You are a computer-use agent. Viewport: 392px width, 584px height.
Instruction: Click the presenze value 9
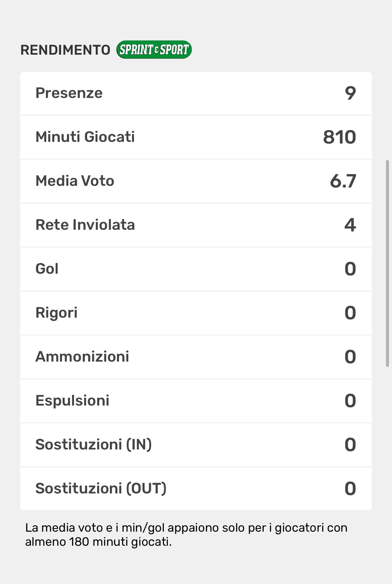click(x=350, y=93)
